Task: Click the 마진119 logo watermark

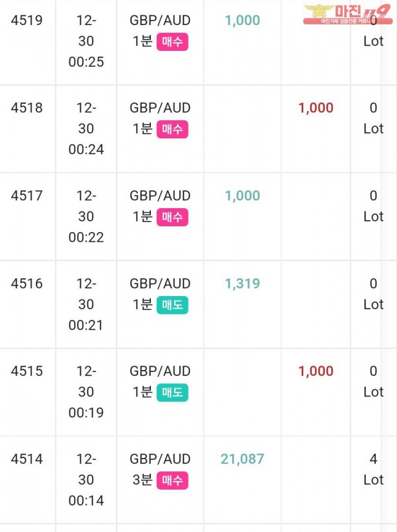Action: coord(347,15)
